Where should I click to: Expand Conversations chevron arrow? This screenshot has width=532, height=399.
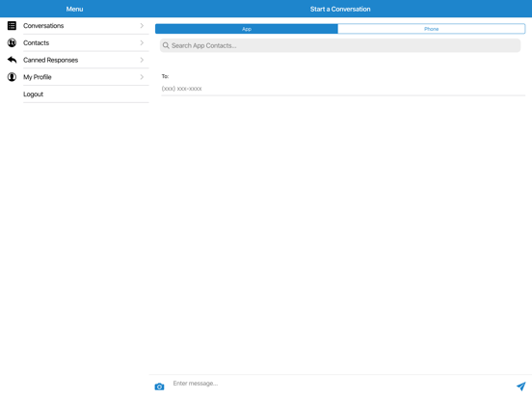pyautogui.click(x=142, y=26)
